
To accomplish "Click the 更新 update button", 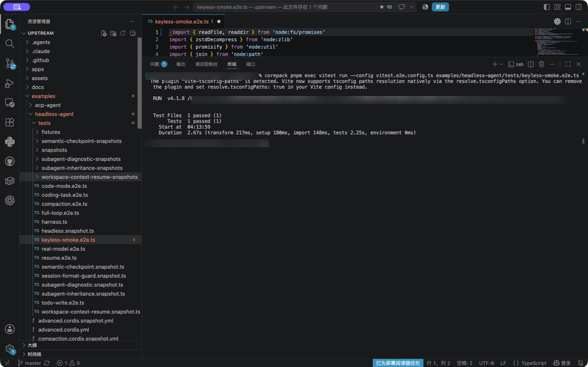I will pyautogui.click(x=440, y=7).
